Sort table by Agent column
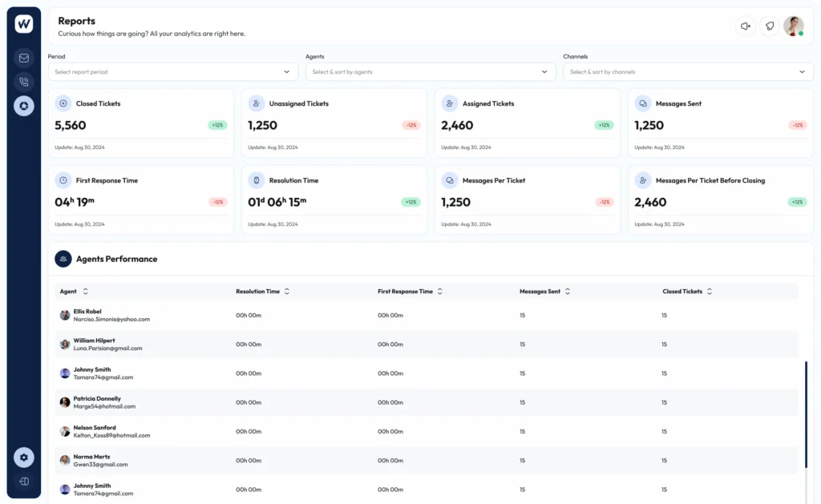Viewport: 821px width, 504px height. pyautogui.click(x=86, y=292)
